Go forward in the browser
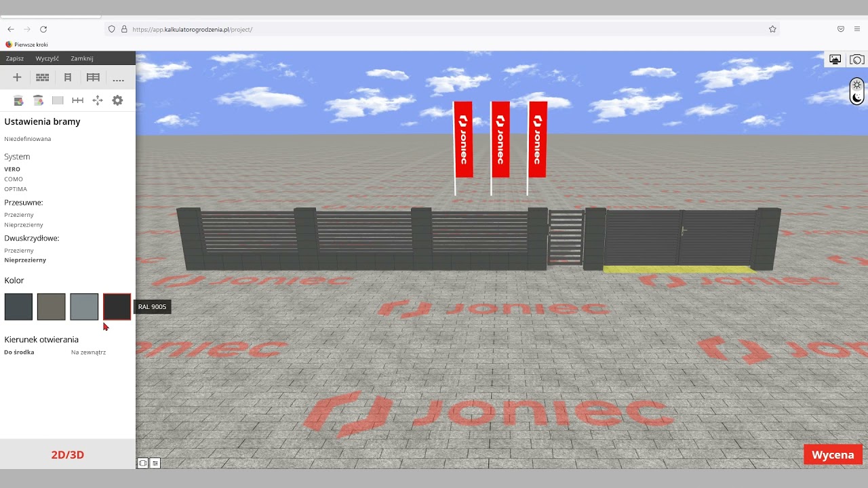Screen dimensions: 868x488 [x=27, y=29]
